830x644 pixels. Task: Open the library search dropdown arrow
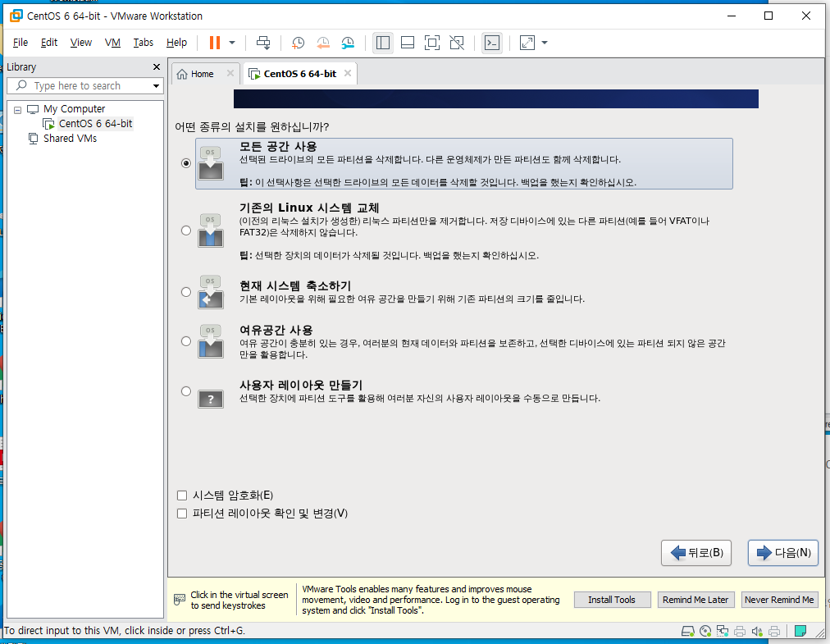tap(156, 86)
